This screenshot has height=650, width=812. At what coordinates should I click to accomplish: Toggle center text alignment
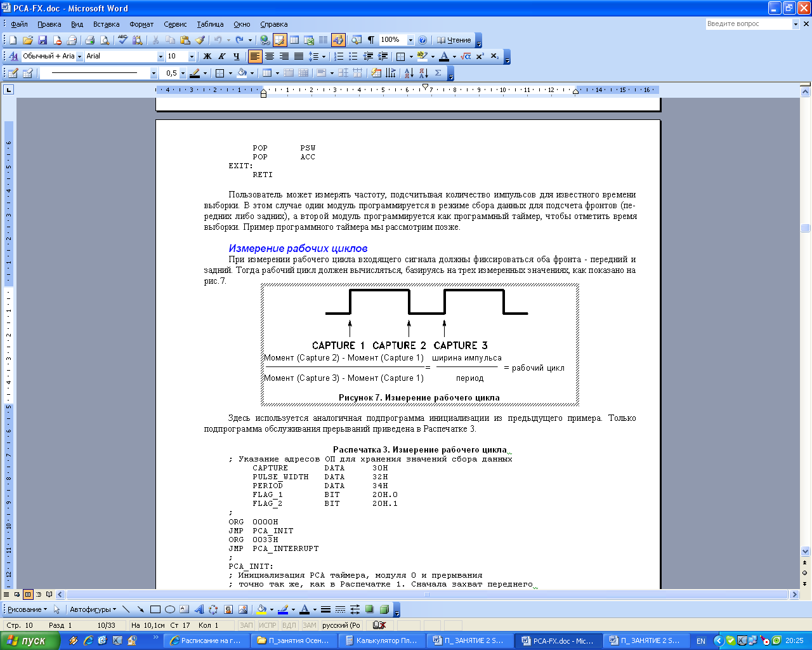click(x=270, y=56)
